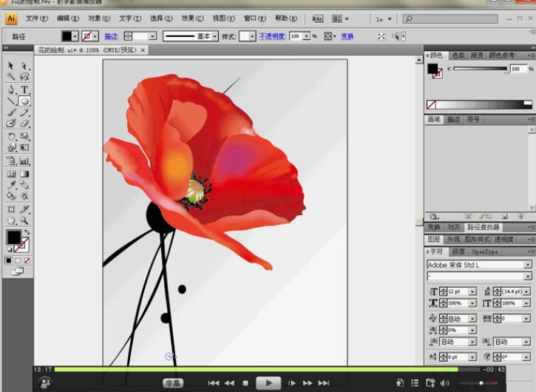Open stroke color dropdown in control bar

point(95,36)
